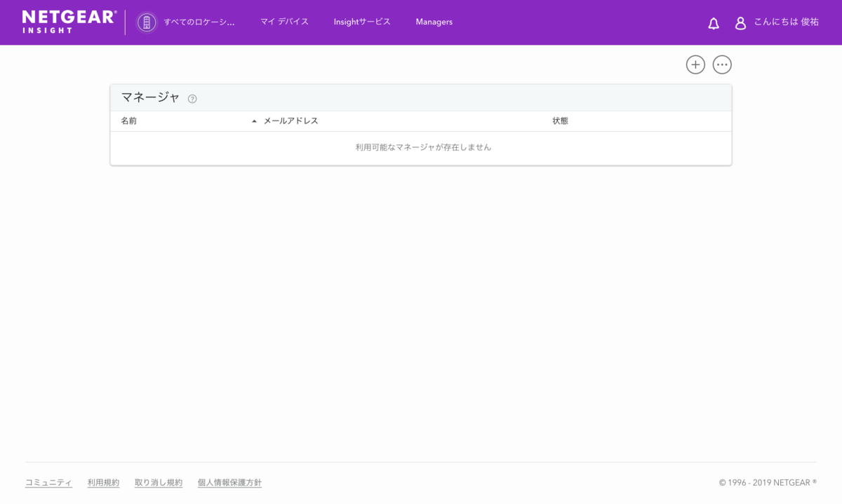This screenshot has width=842, height=504.
Task: Open the コミュニティ footer link
Action: pos(48,483)
